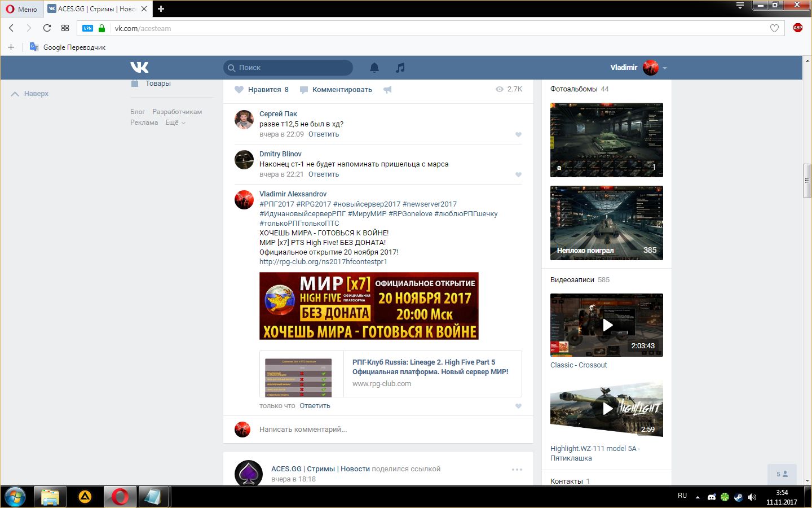Open the music player note icon

tap(400, 68)
